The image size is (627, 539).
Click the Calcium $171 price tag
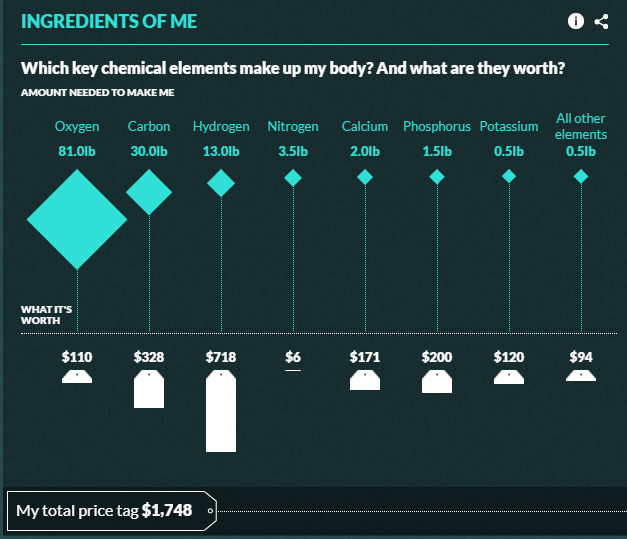point(365,379)
